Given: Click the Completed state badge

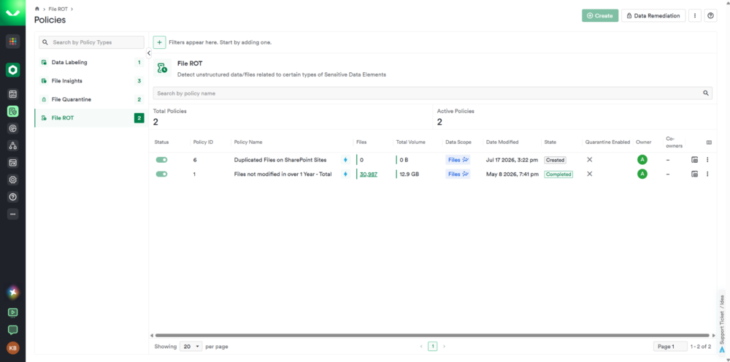Looking at the screenshot, I should point(559,174).
